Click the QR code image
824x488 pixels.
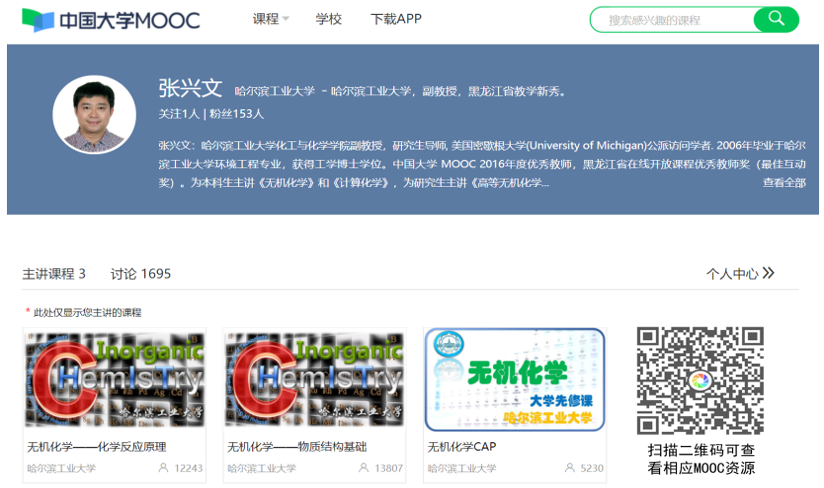click(x=700, y=380)
